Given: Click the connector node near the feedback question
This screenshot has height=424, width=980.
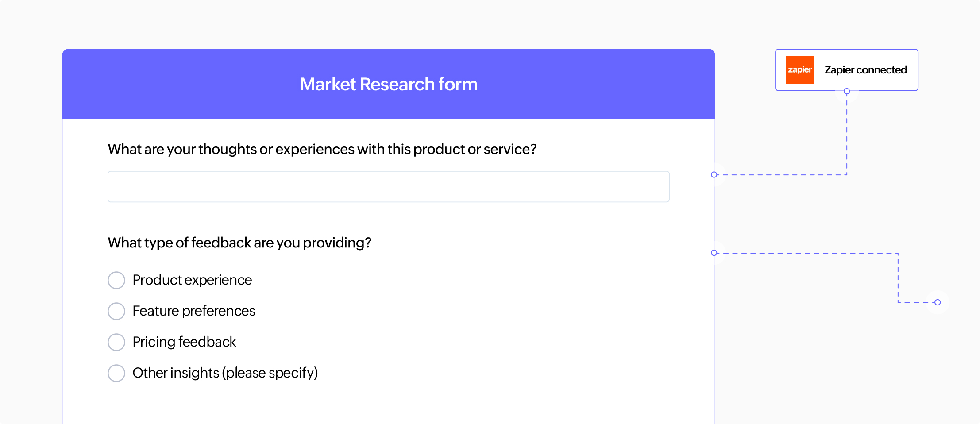Looking at the screenshot, I should click(x=714, y=253).
